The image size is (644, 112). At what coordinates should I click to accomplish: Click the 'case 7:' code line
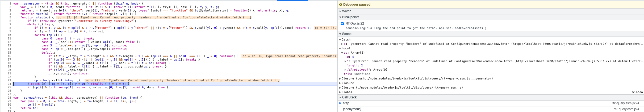click(x=85, y=49)
